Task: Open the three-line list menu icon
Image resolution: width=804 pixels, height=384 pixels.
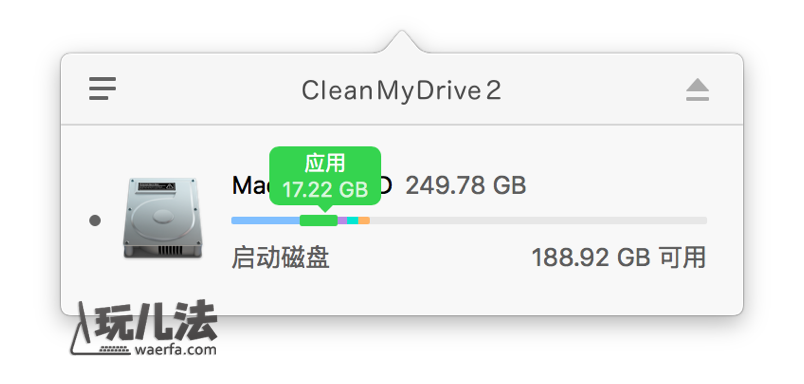Action: click(x=102, y=88)
